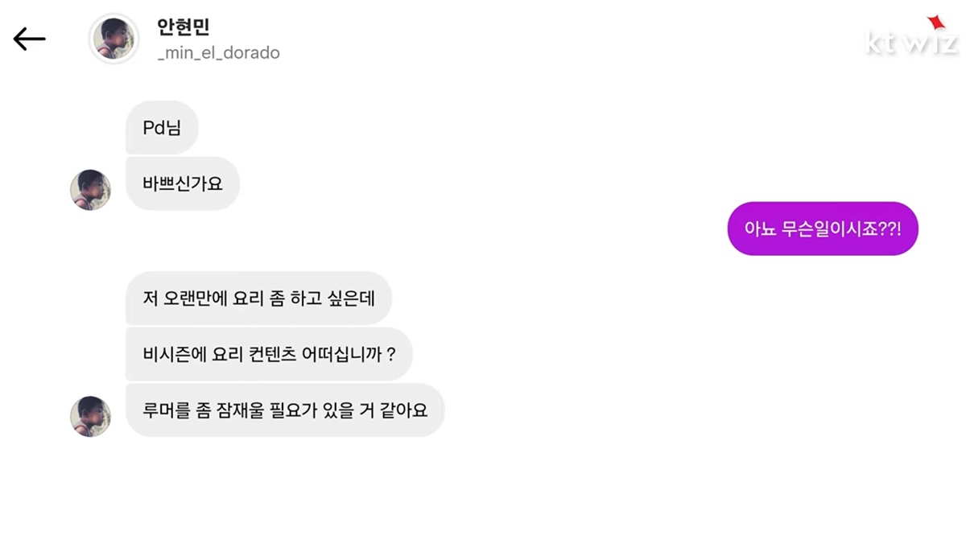This screenshot has height=560, width=966.
Task: Select the '저 오랜만에 요리 좀 하고 싶은데' message
Action: point(258,298)
